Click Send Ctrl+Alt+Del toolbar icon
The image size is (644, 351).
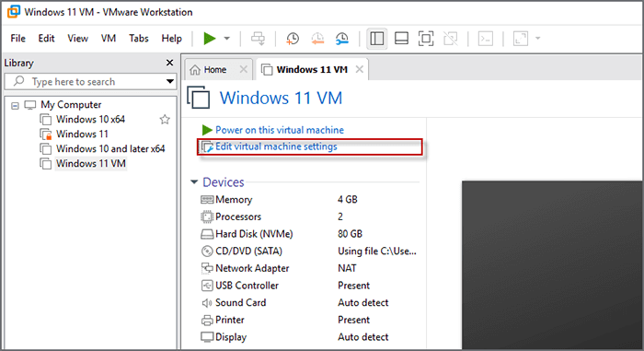[x=258, y=39]
